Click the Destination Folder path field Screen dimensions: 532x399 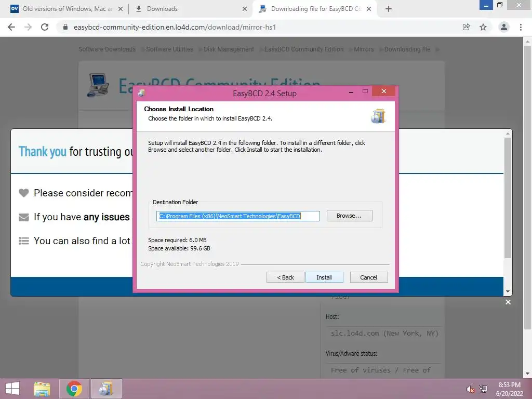point(238,216)
